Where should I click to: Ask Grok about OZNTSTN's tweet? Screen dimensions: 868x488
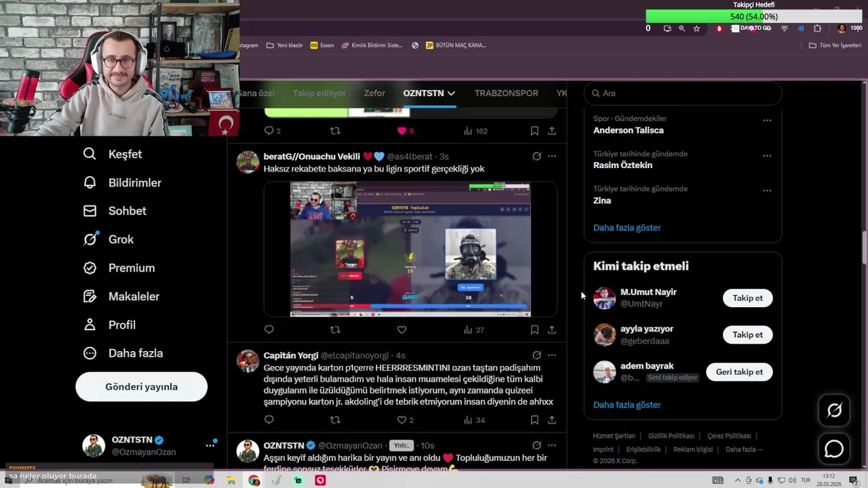(x=536, y=445)
